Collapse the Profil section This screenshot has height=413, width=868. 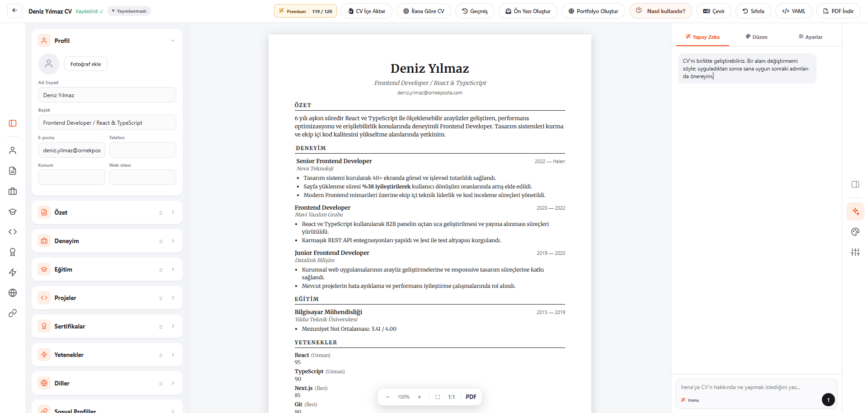173,41
